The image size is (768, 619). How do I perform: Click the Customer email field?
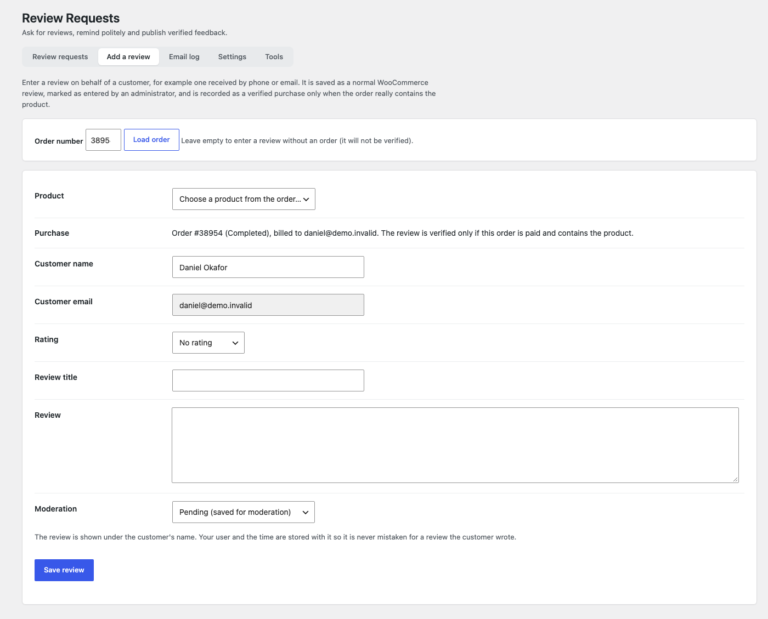tap(268, 305)
